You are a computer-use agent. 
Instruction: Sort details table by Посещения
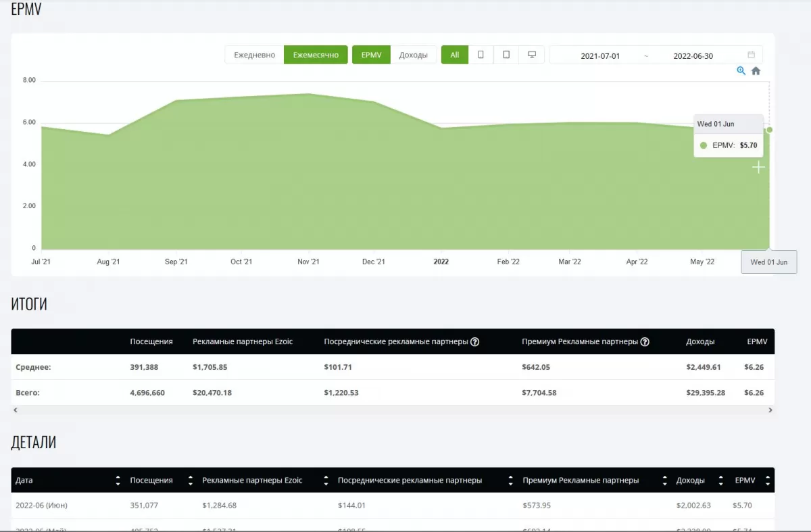pyautogui.click(x=191, y=481)
